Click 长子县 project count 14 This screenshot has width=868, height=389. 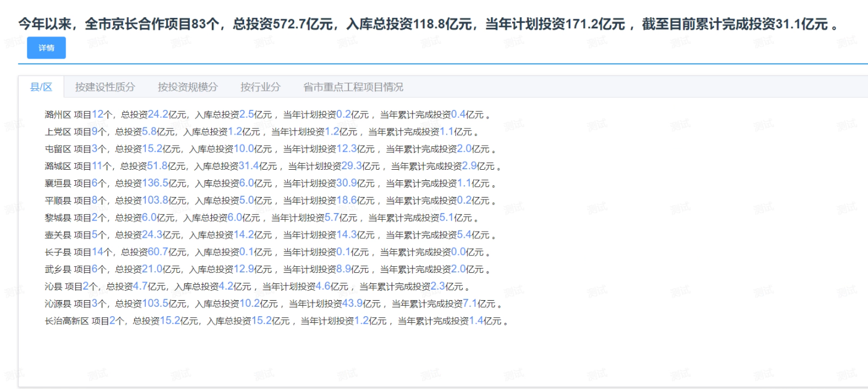[98, 252]
